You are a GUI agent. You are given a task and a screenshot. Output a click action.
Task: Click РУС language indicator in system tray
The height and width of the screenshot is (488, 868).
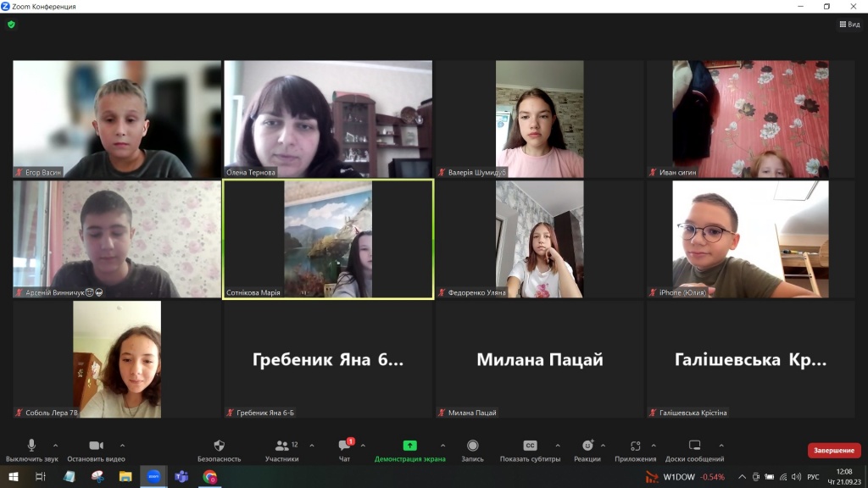pyautogui.click(x=813, y=477)
